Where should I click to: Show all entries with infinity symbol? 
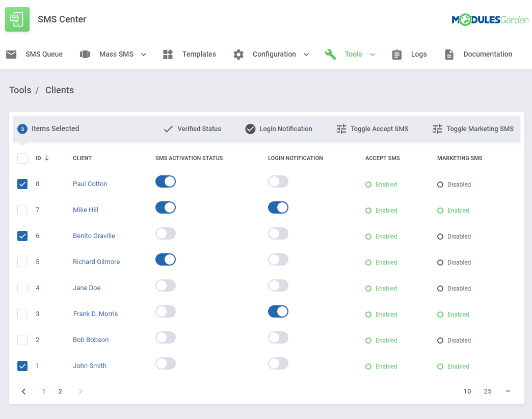508,391
